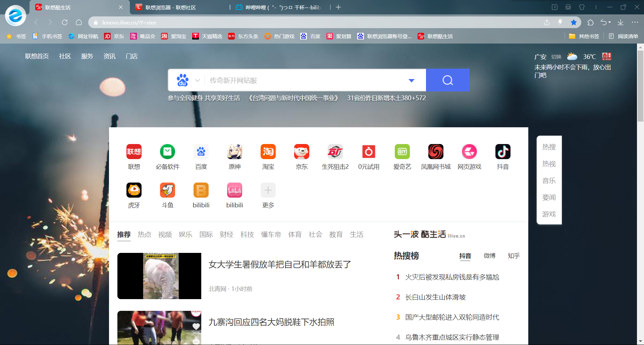
Task: Open the 虎牙 shortcut icon
Action: (x=134, y=190)
